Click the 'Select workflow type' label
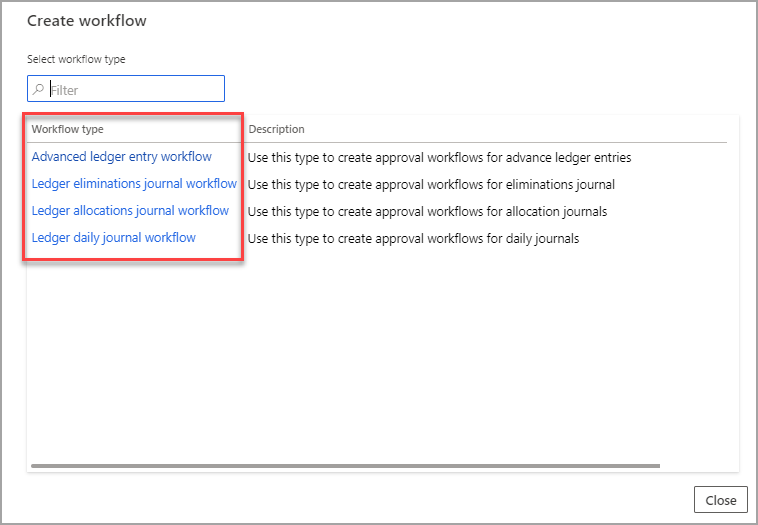This screenshot has width=758, height=525. point(76,59)
